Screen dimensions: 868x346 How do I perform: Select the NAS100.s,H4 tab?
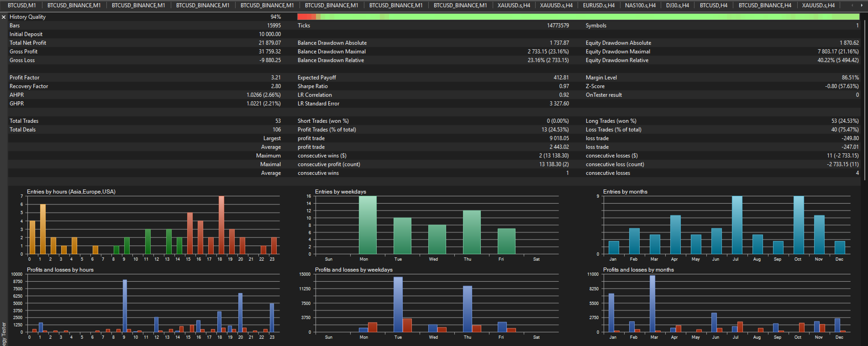640,5
